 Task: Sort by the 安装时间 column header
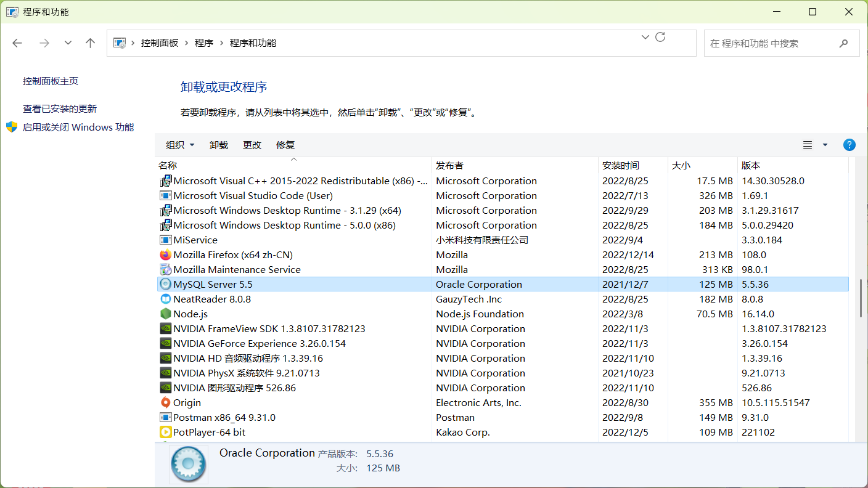pyautogui.click(x=633, y=165)
